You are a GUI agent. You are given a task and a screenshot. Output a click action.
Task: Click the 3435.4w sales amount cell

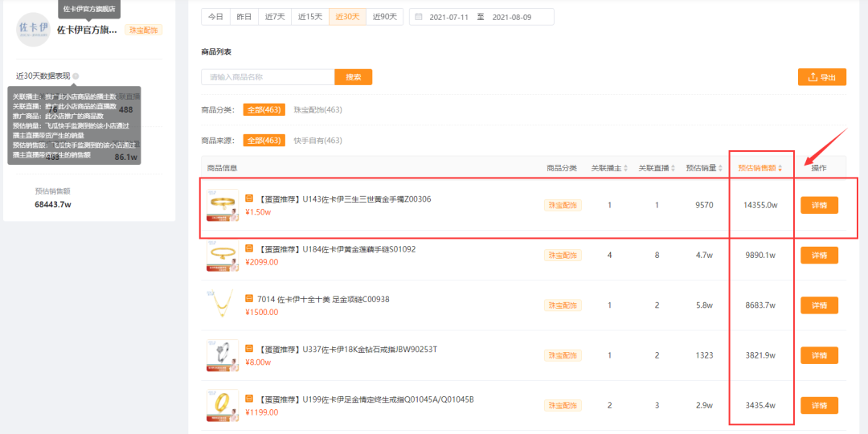760,405
